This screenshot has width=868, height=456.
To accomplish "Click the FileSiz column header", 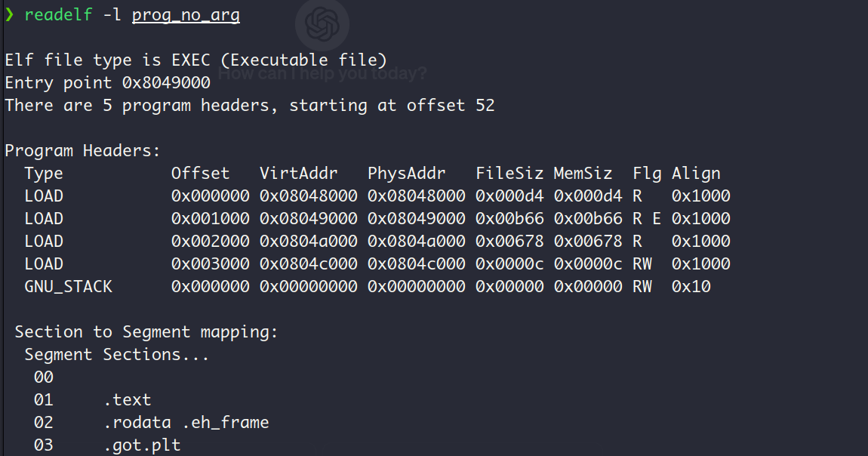I will coord(509,173).
